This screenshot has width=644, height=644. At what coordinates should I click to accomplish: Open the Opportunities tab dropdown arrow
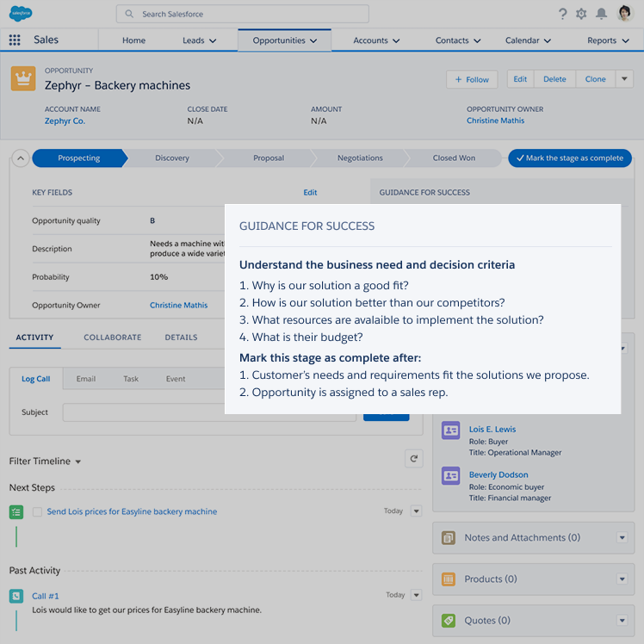coord(313,40)
